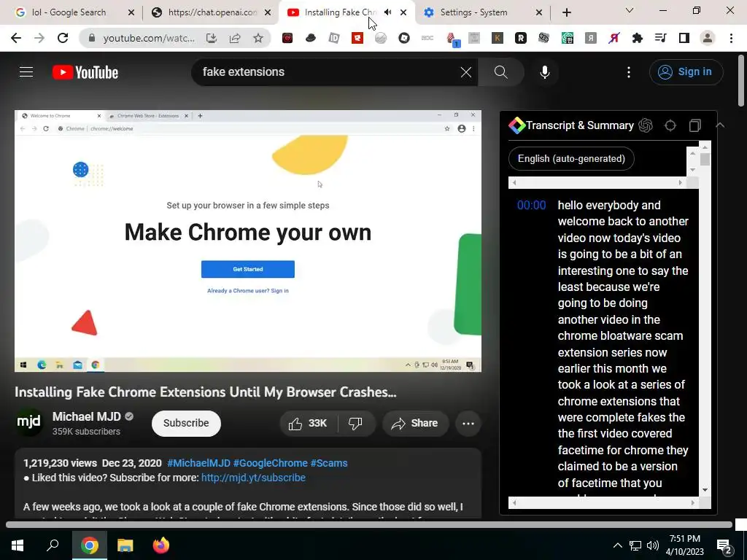This screenshot has height=560, width=747.
Task: Open the Extensions puzzle-piece menu
Action: [638, 38]
